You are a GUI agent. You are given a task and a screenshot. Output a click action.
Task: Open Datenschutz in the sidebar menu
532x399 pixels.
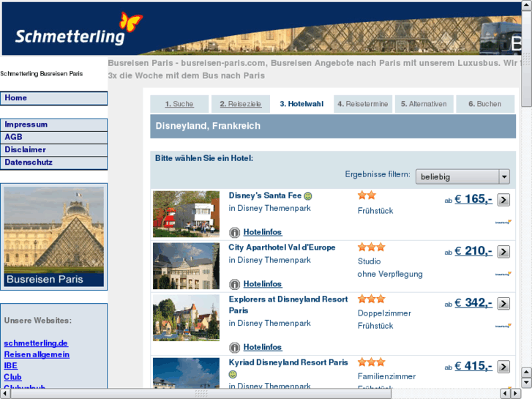(x=53, y=163)
